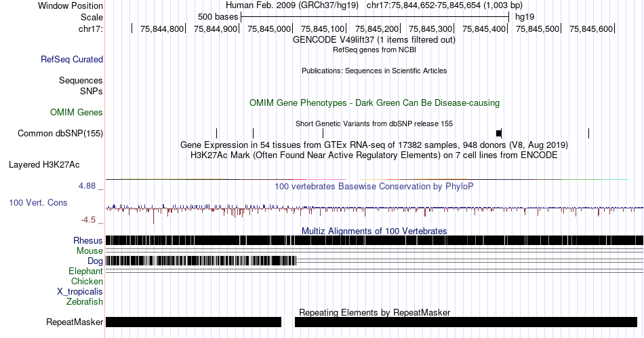Click the Repeating Elements by RepeatMasker title

tap(375, 312)
